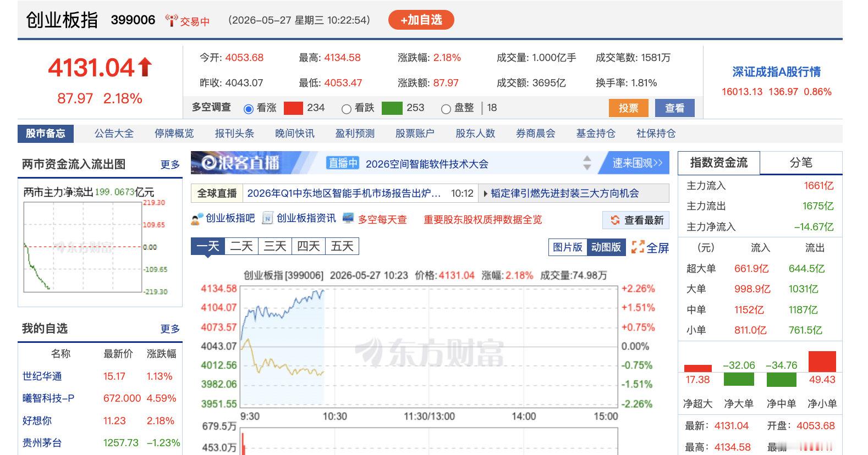
Task: Open the 2026空间智能软件技术大会 live link
Action: click(x=427, y=164)
